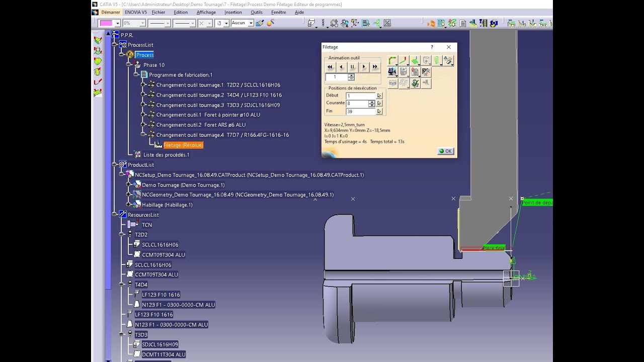Adjust the animation speed stepper
644x362 pixels.
tap(351, 77)
